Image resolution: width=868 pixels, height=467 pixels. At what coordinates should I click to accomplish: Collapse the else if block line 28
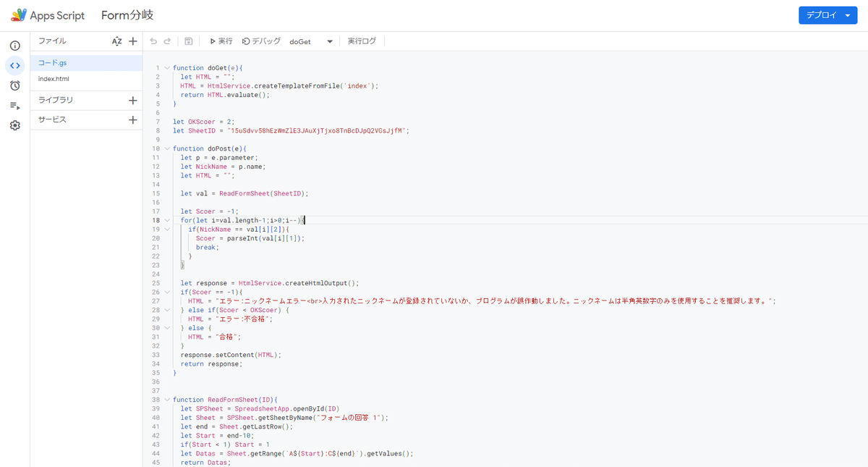167,310
